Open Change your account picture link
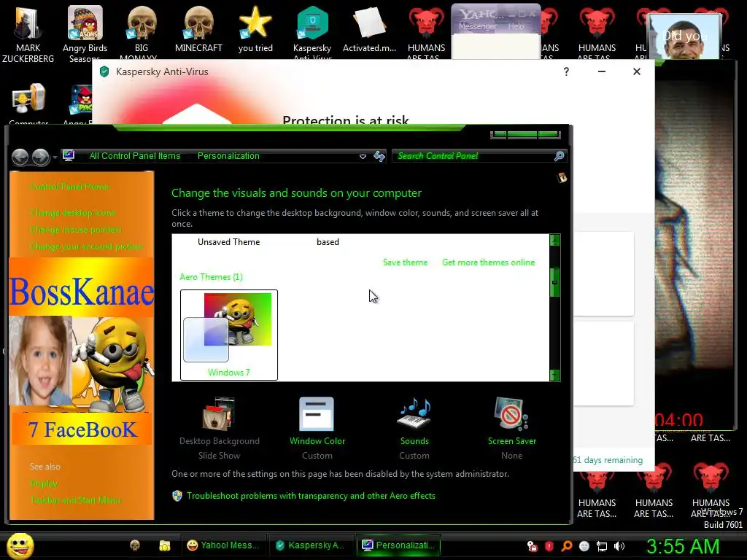This screenshot has width=747, height=560. (86, 246)
